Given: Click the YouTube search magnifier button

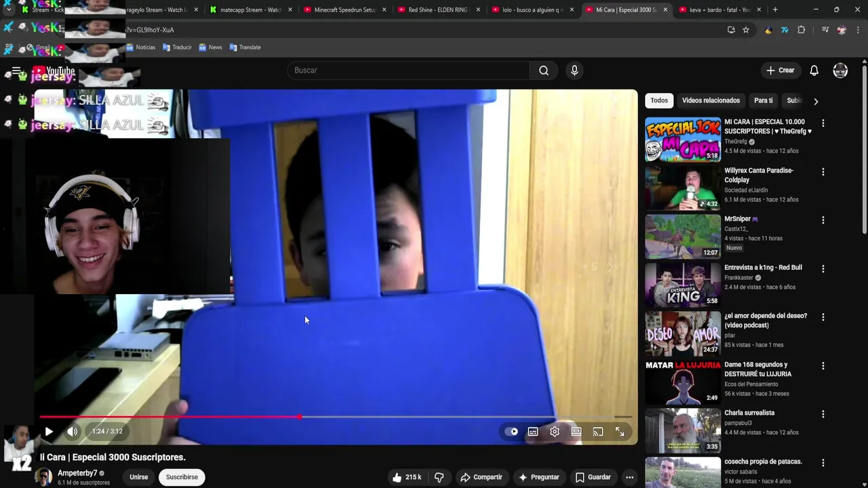Looking at the screenshot, I should [x=544, y=70].
